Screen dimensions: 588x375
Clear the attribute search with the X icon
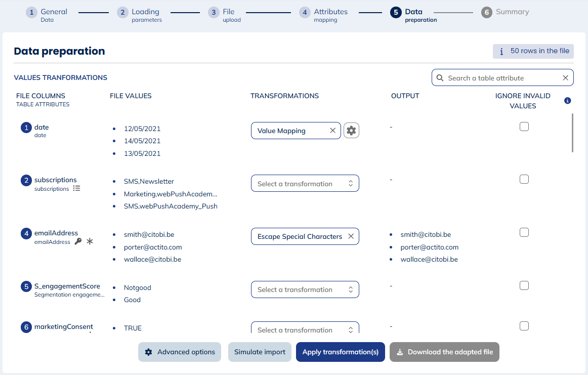pyautogui.click(x=565, y=77)
